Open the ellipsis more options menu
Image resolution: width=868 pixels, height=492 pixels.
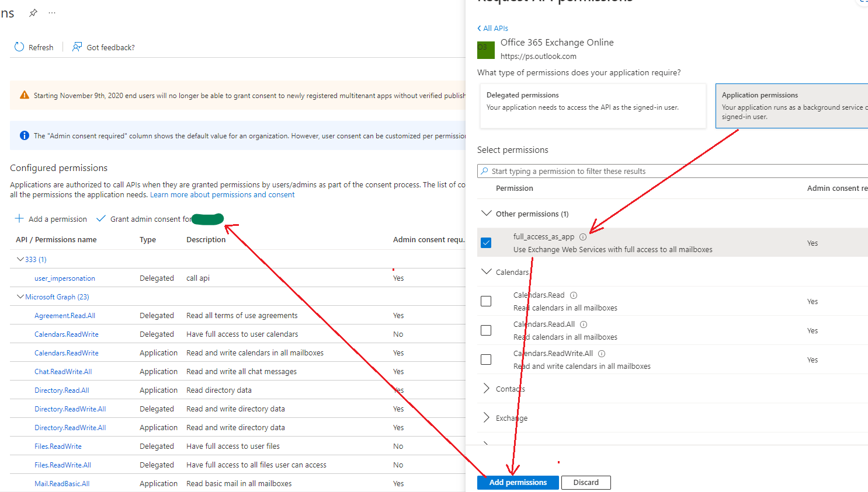click(x=52, y=13)
